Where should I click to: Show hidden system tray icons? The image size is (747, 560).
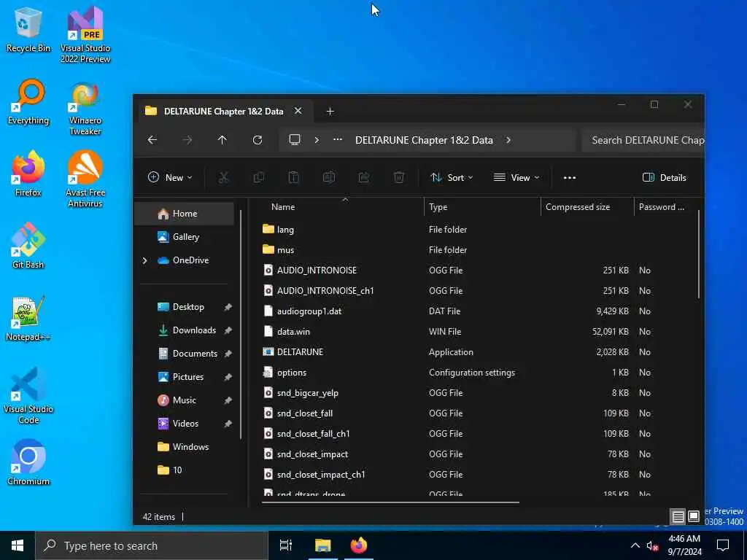(635, 545)
